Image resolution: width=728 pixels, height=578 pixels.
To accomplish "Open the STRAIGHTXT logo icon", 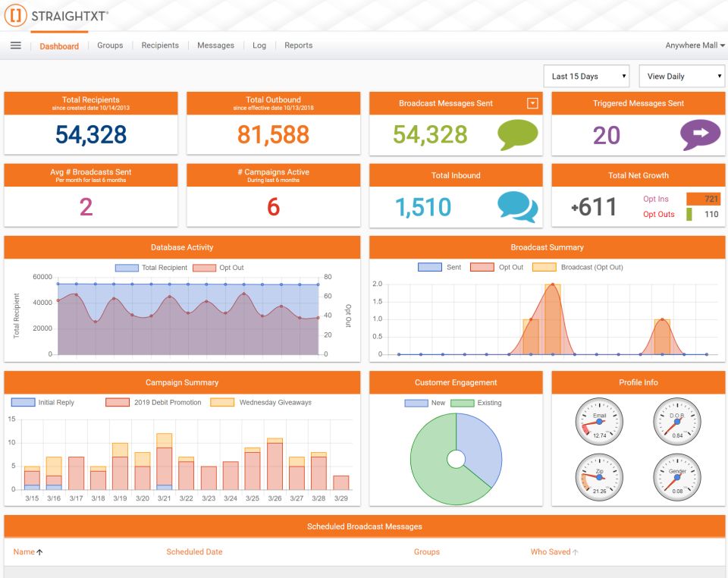I will tap(14, 15).
